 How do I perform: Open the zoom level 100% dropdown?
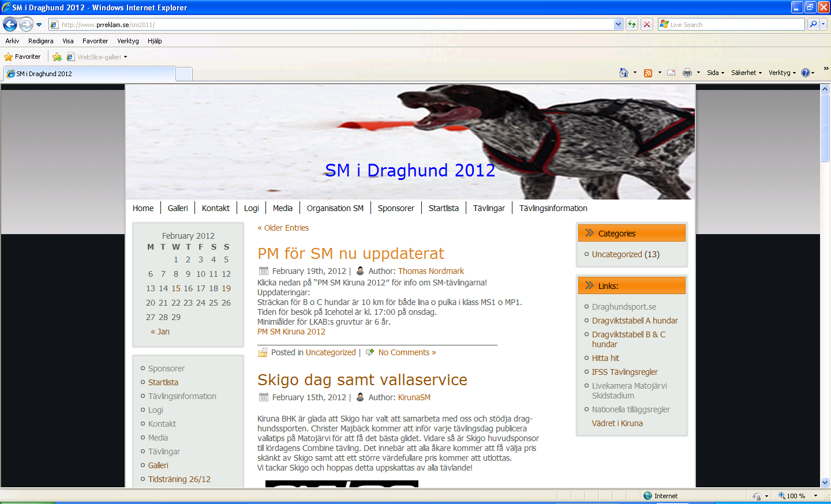(x=815, y=496)
